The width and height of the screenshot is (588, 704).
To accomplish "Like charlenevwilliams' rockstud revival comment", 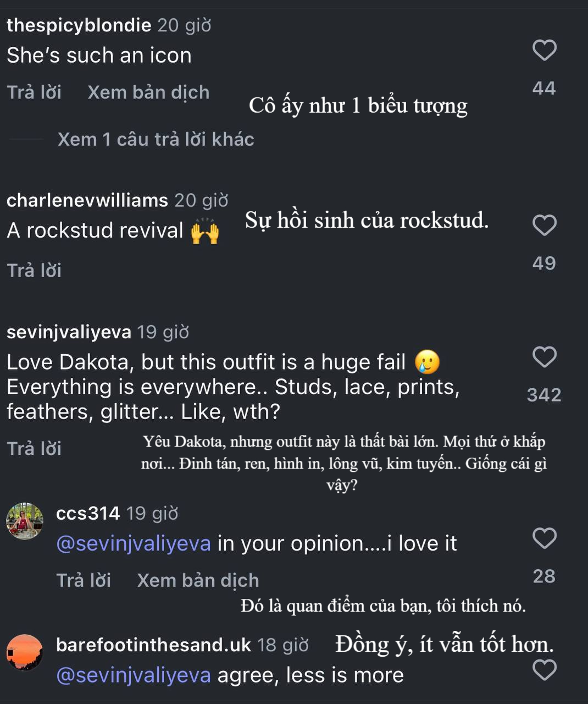I will [545, 226].
